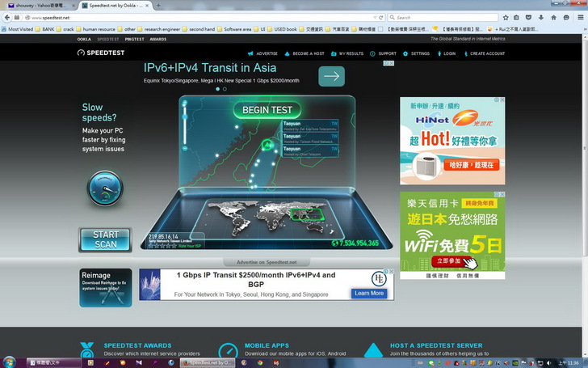
Task: Open the human resource bookmarks folder
Action: click(95, 29)
